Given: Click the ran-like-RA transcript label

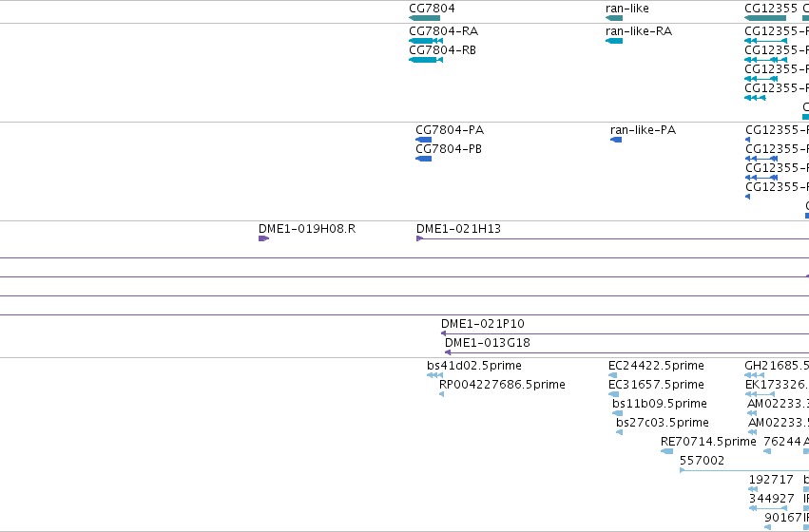Looking at the screenshot, I should coord(639,31).
